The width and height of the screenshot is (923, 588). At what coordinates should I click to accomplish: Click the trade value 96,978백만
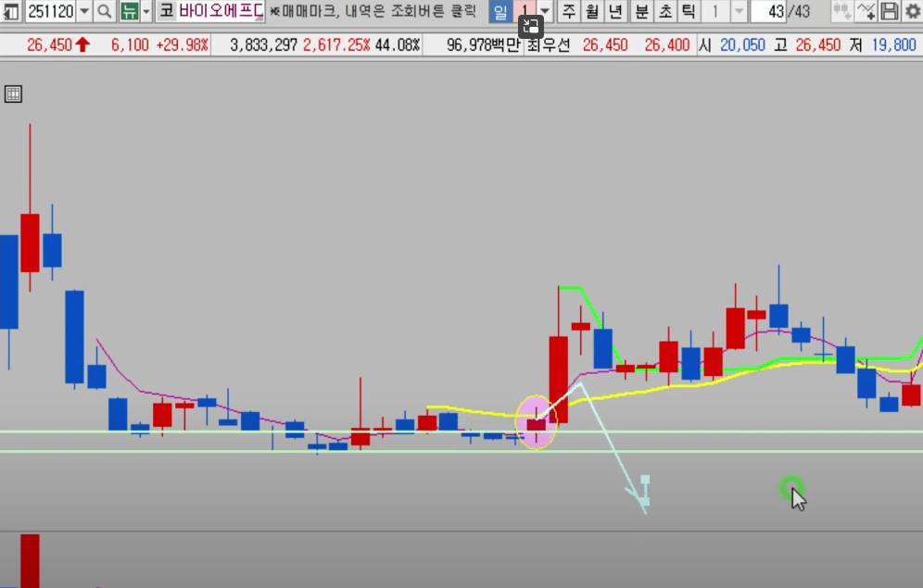point(484,45)
